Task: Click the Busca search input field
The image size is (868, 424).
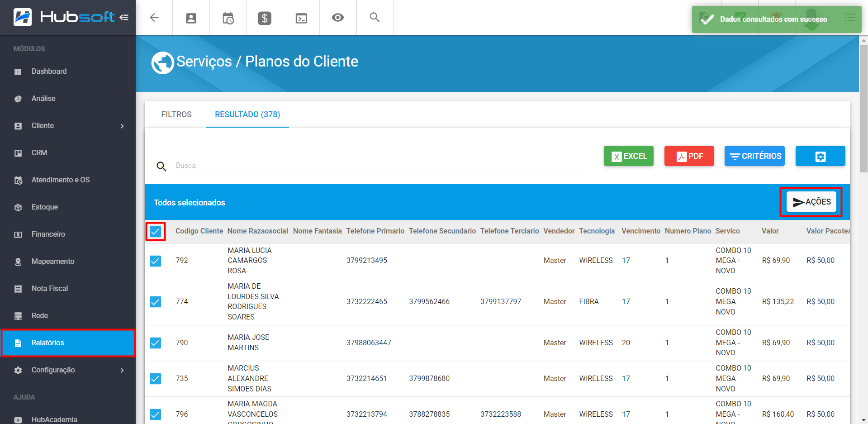Action: [x=382, y=166]
